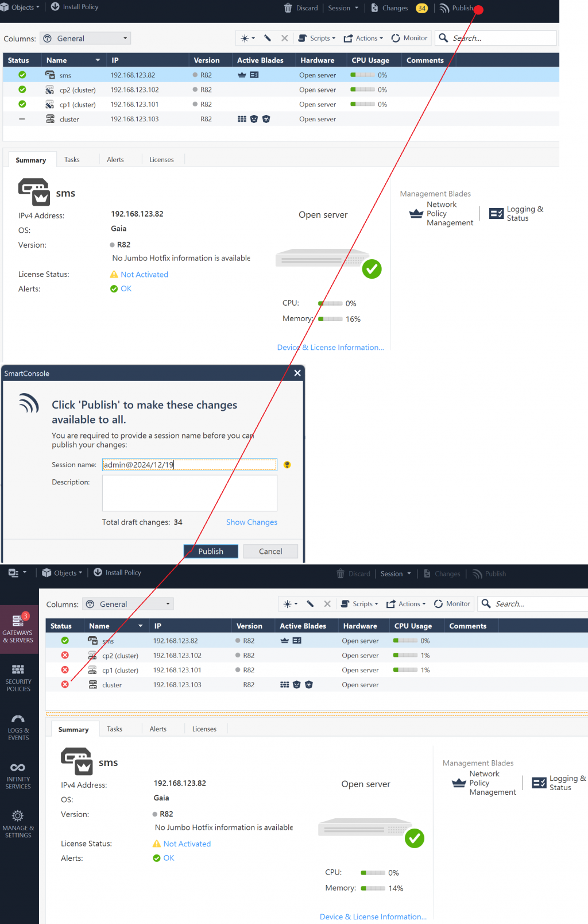Open the Columns General dropdown in the 34-changes window
588x924 pixels.
(x=86, y=38)
